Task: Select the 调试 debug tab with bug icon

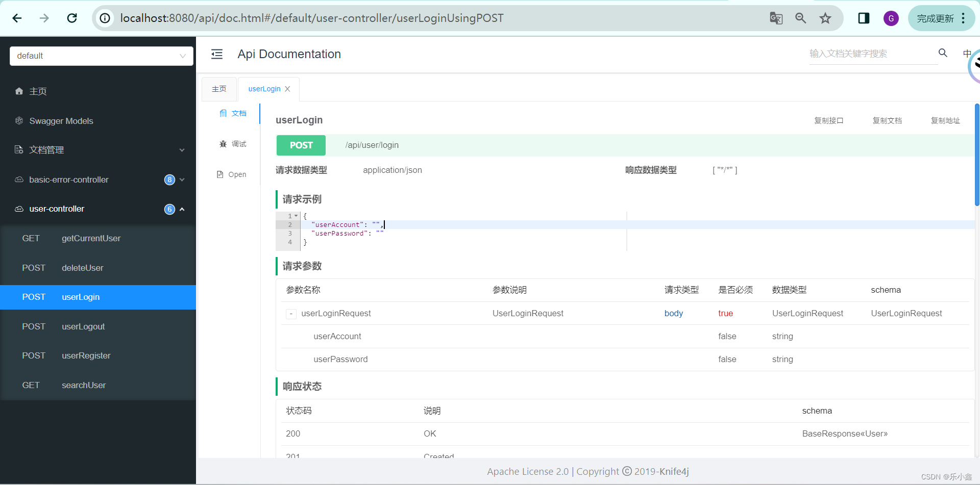Action: pyautogui.click(x=233, y=144)
